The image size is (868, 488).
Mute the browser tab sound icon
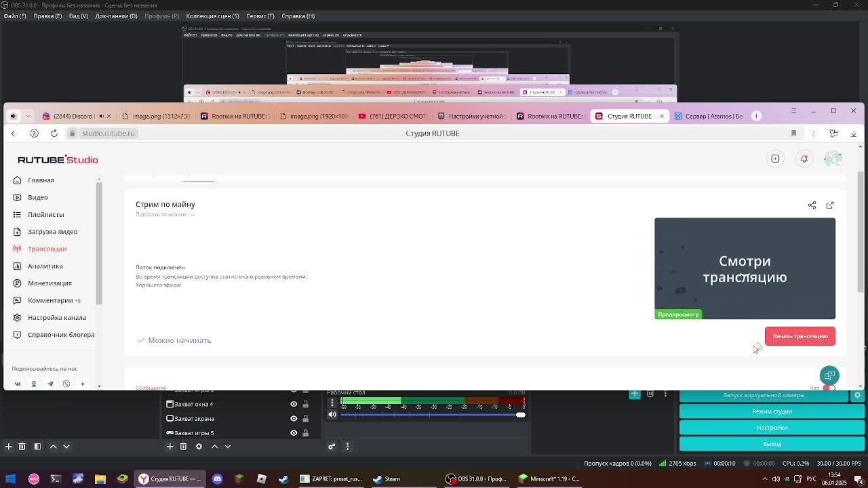(x=13, y=116)
